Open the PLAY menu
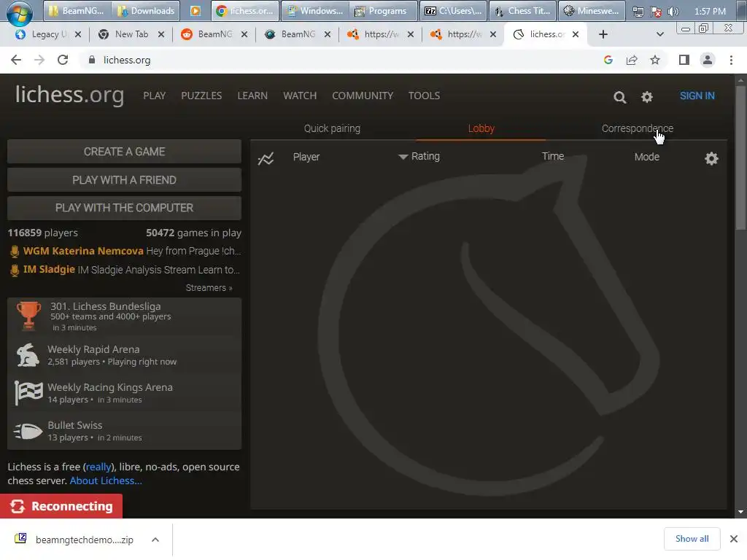Image resolution: width=747 pixels, height=560 pixels. click(155, 96)
